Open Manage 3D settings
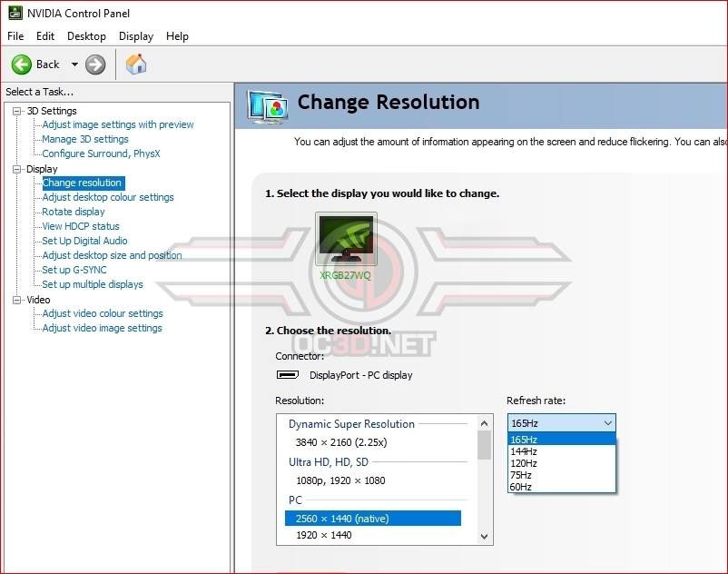Image resolution: width=728 pixels, height=574 pixels. tap(85, 139)
